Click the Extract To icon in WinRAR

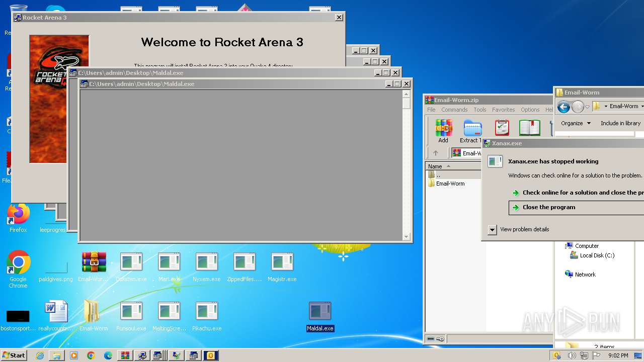pyautogui.click(x=471, y=131)
